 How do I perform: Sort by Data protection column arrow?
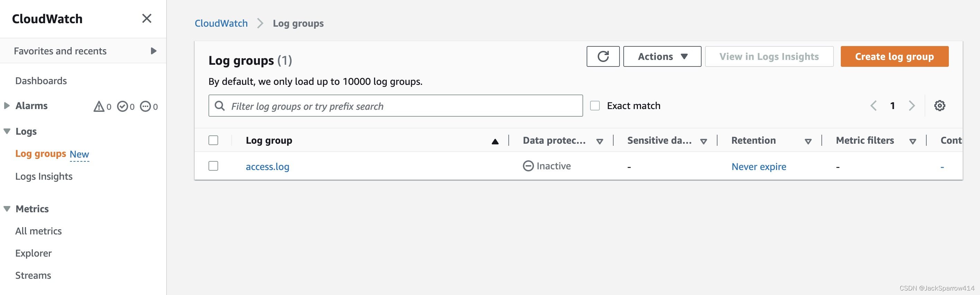pos(599,141)
